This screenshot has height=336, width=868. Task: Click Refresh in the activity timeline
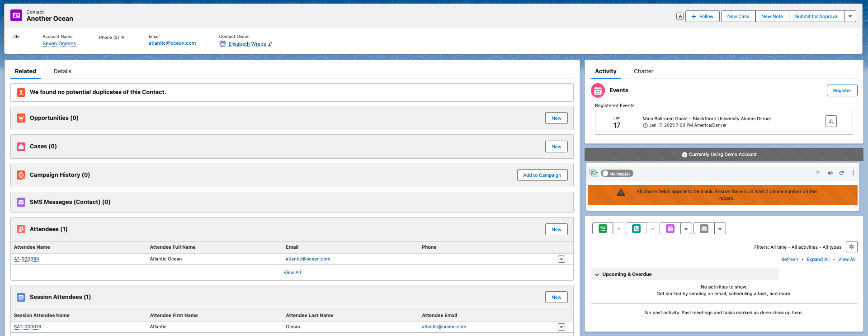coord(789,260)
